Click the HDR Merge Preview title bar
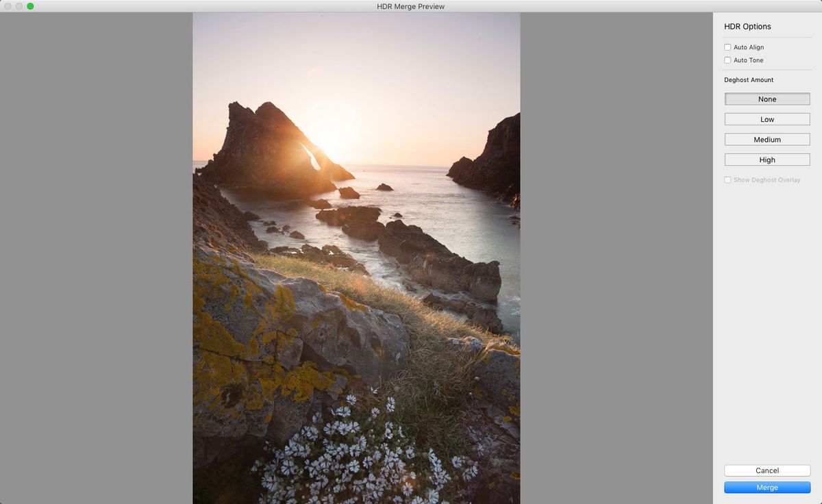The image size is (822, 504). coord(411,6)
